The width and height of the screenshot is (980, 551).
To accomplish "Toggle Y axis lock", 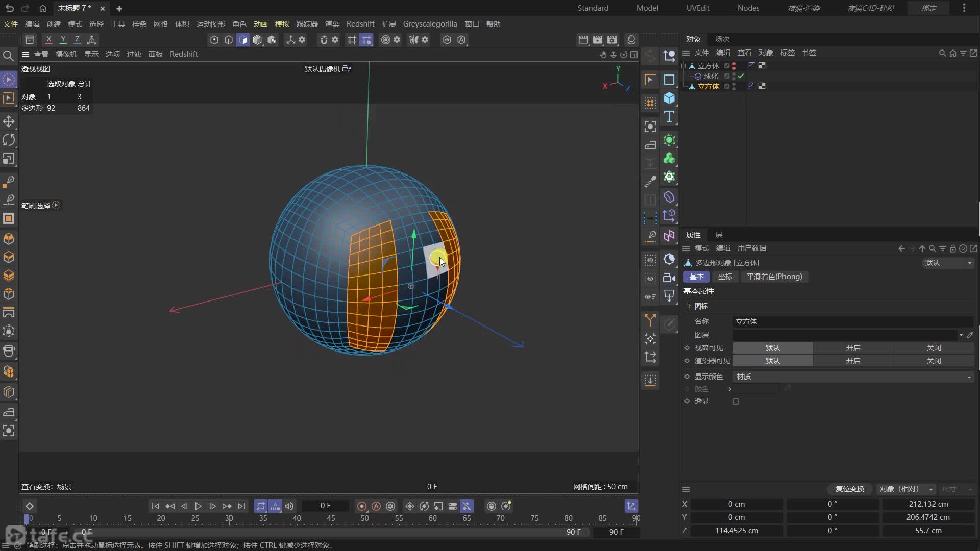I will pos(63,40).
